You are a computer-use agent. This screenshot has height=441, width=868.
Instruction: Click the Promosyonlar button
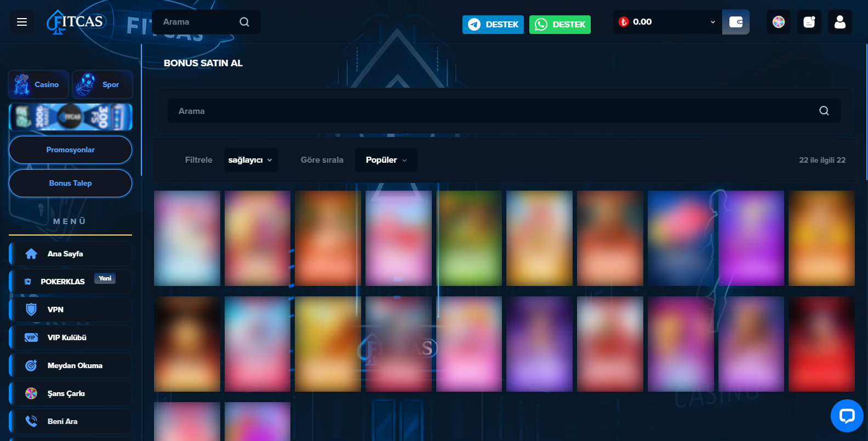pyautogui.click(x=70, y=150)
